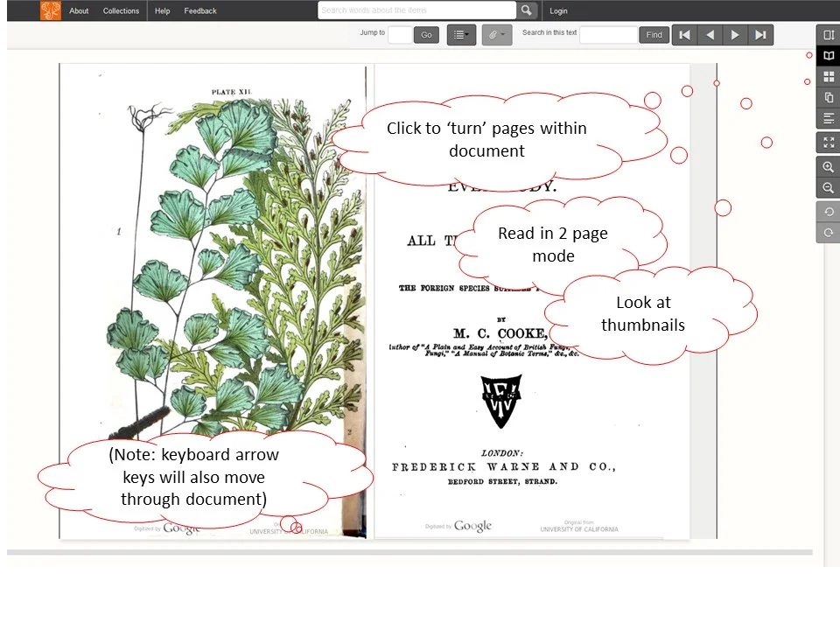Viewport: 840px width, 630px height.
Task: Go to the first page
Action: tap(684, 35)
